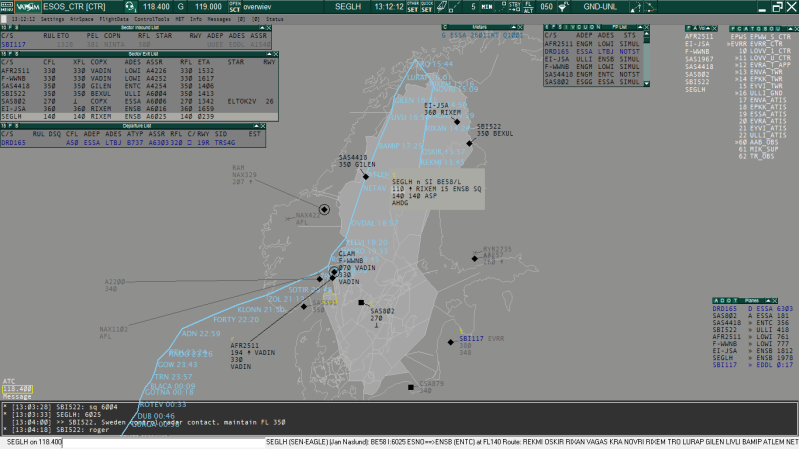Click the OTHER SET button
This screenshot has height=449, width=799.
[x=412, y=6]
